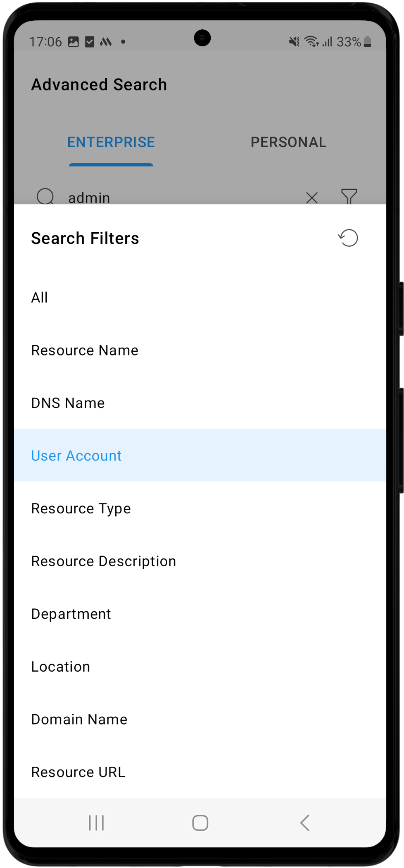Tap the battery status icon
This screenshot has width=404, height=868.
click(367, 42)
